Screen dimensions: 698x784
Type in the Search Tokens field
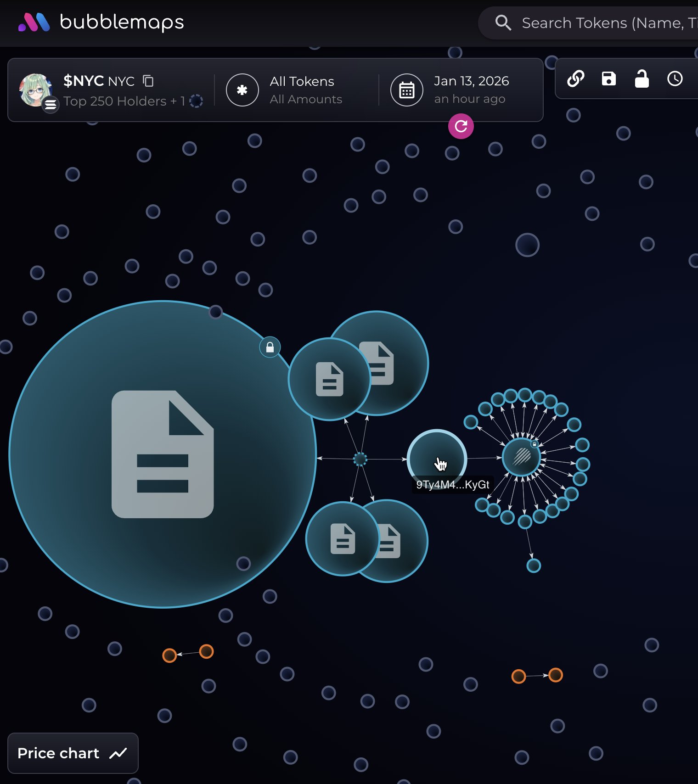[x=606, y=23]
